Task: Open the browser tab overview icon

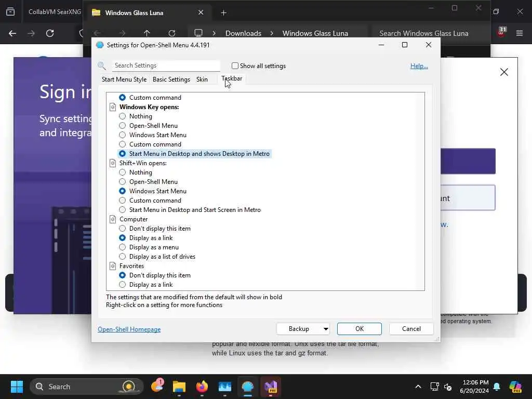Action: [10, 12]
